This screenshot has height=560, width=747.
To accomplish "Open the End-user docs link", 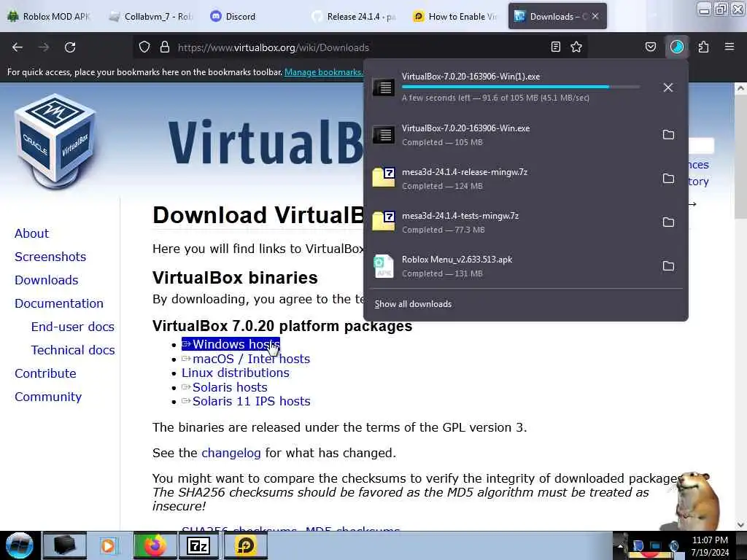I will pyautogui.click(x=72, y=327).
